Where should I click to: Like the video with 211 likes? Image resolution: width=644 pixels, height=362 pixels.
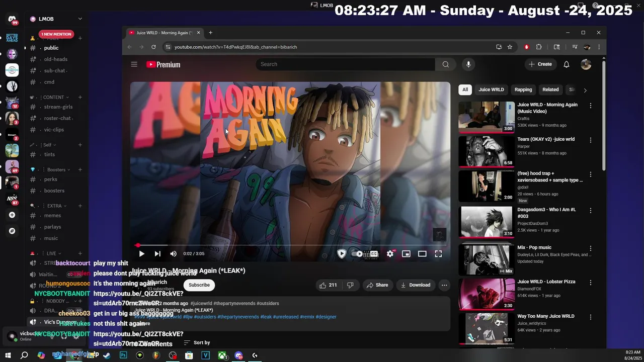coord(328,285)
